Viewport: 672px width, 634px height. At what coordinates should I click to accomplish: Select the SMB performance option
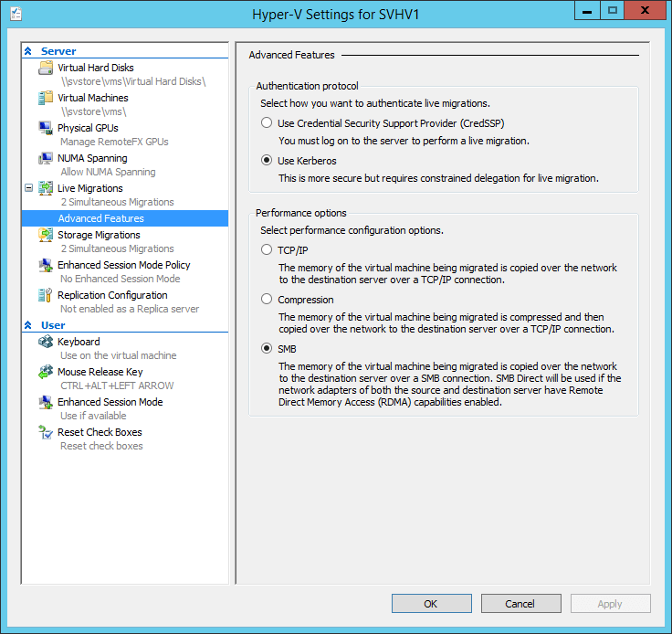(x=267, y=348)
